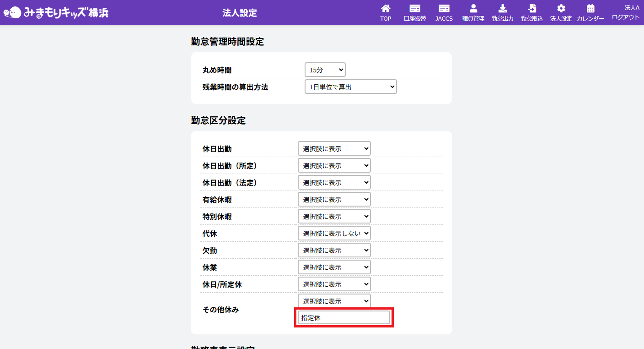Open the カレンダー calendar icon
The width and height of the screenshot is (644, 349).
click(590, 8)
